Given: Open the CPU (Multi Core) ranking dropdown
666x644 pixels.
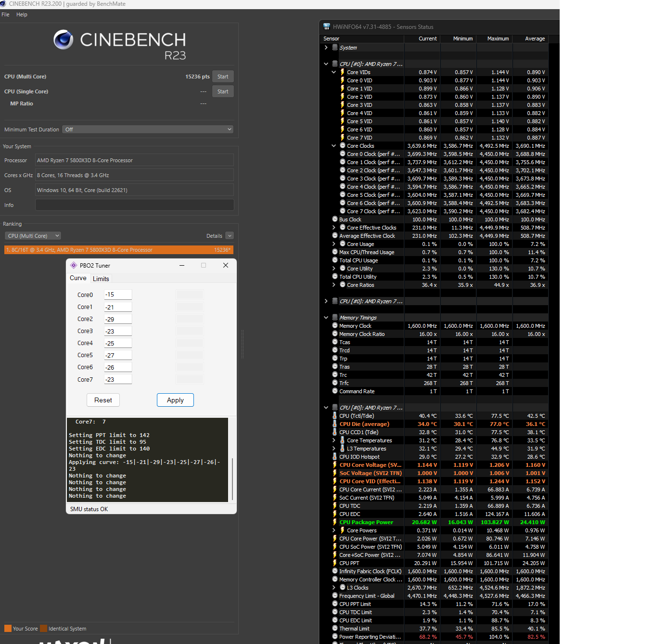Looking at the screenshot, I should click(x=33, y=236).
